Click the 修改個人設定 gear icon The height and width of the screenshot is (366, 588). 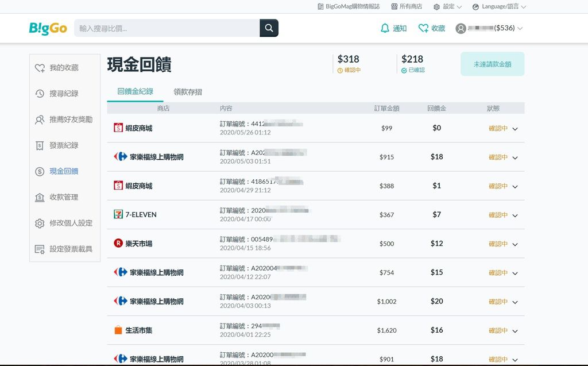click(40, 224)
